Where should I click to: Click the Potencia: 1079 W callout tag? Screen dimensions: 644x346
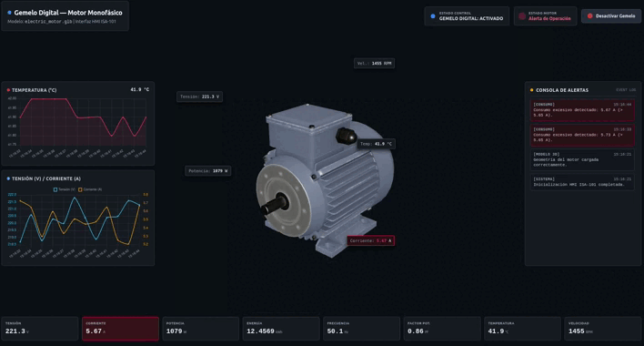(207, 171)
